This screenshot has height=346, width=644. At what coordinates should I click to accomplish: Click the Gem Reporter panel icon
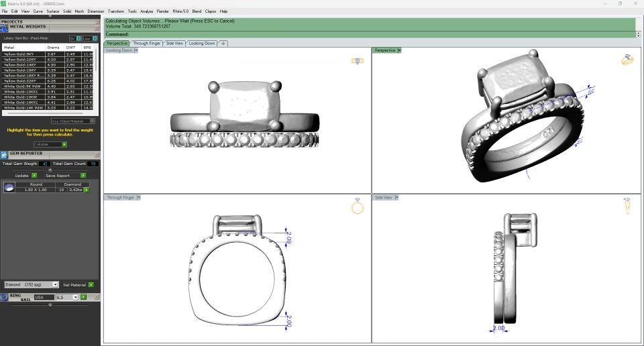tap(4, 155)
